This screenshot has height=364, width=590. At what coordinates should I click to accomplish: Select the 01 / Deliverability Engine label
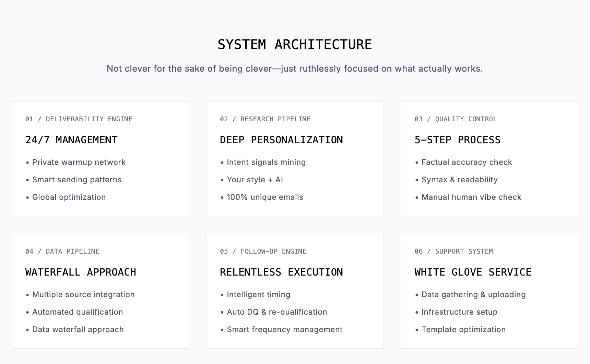(x=79, y=119)
